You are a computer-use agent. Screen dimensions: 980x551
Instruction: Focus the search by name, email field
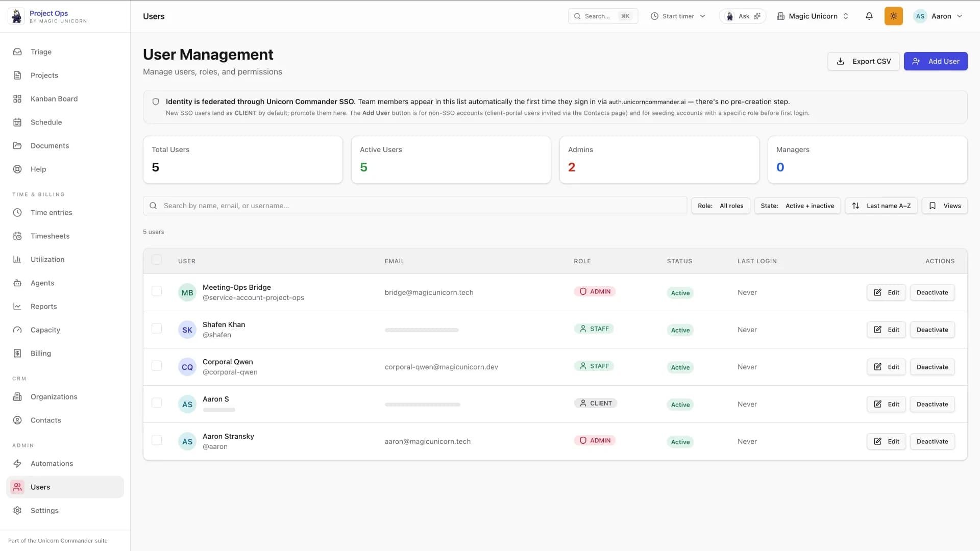click(x=415, y=206)
